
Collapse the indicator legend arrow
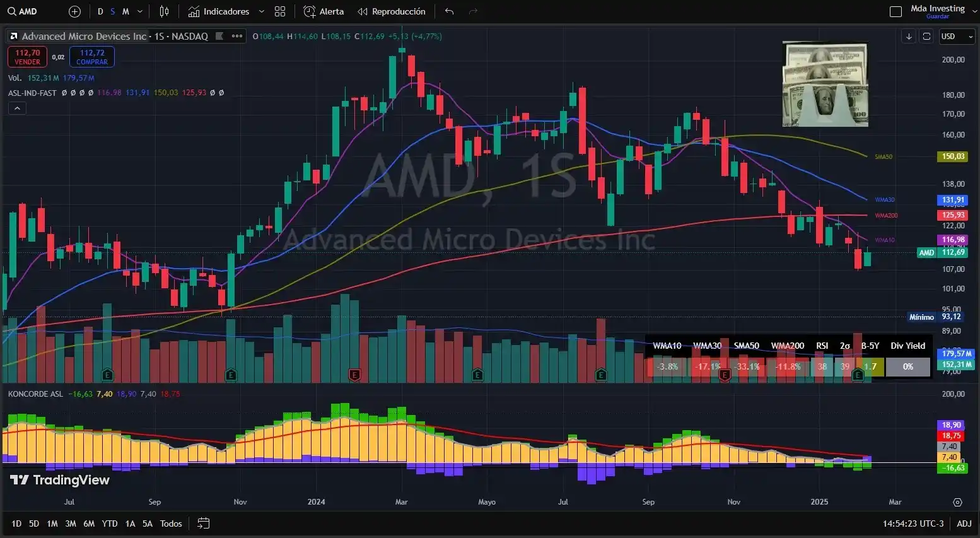17,108
